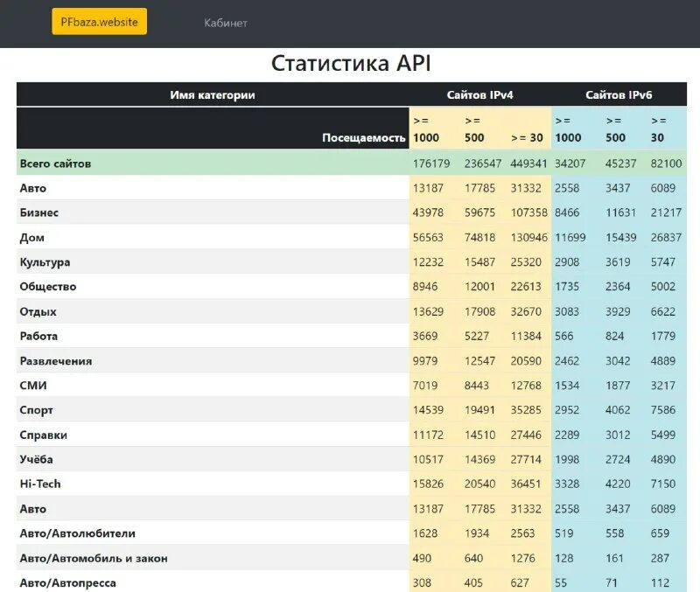The width and height of the screenshot is (700, 592).
Task: Select the Работа category row
Action: (39, 336)
